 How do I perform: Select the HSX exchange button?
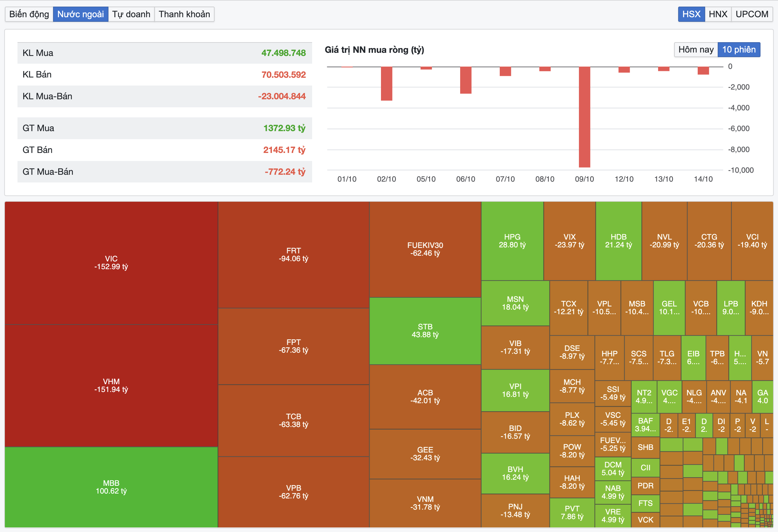coord(691,14)
